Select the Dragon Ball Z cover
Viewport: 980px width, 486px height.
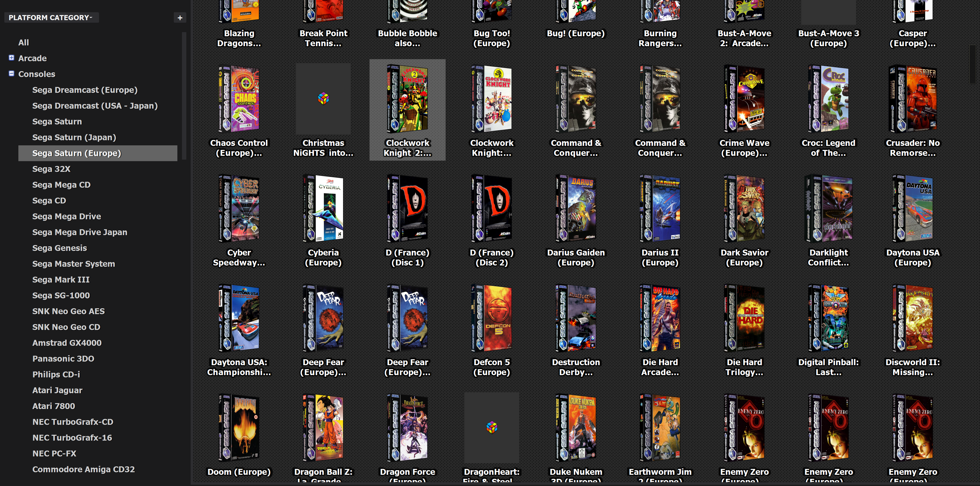(323, 428)
